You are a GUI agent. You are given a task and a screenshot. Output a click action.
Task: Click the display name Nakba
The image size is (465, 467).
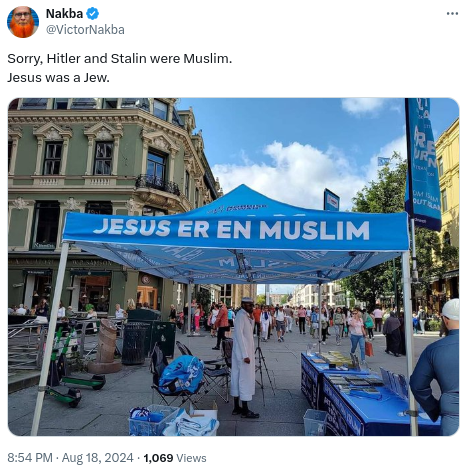[64, 14]
